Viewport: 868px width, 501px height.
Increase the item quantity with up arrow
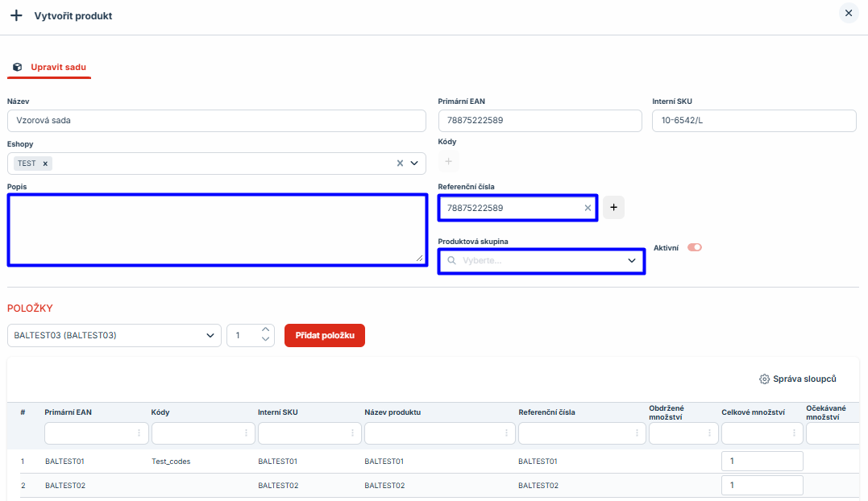point(266,330)
